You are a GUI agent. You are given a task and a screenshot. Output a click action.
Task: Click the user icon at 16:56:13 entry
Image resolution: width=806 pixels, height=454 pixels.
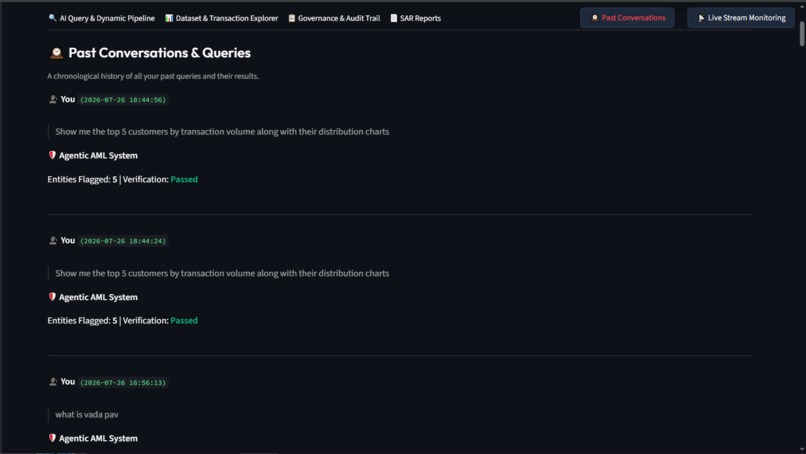point(52,382)
